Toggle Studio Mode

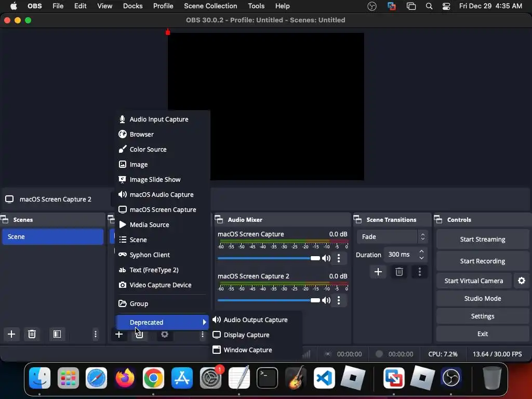[x=483, y=299]
